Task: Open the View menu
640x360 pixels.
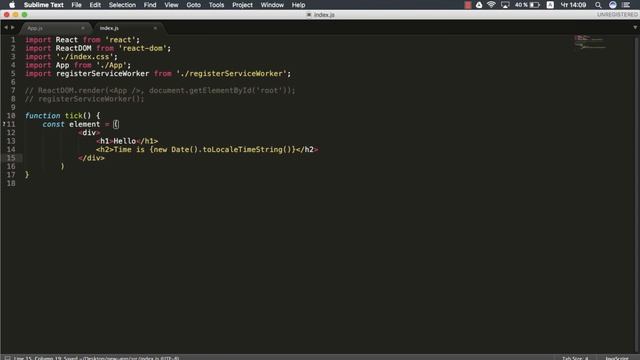Action: (x=171, y=5)
